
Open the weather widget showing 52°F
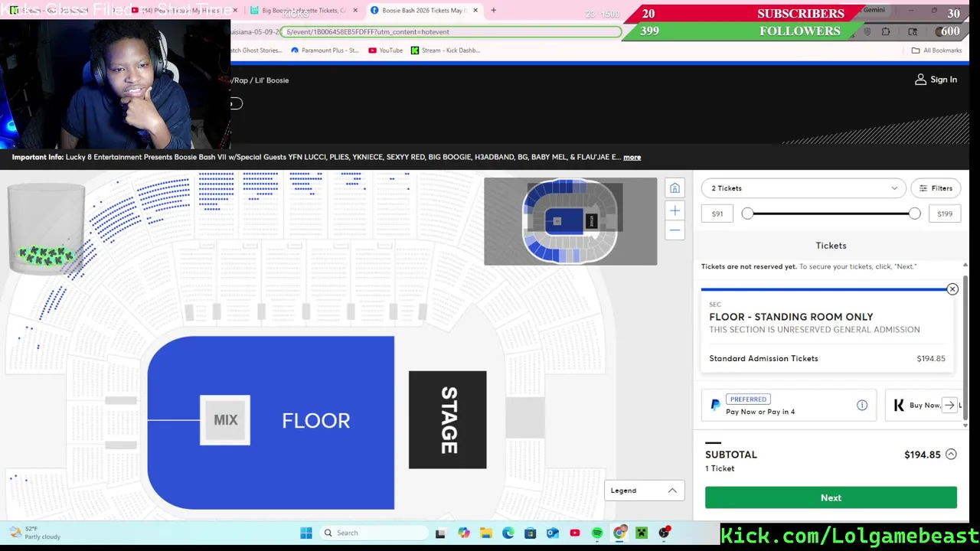34,533
